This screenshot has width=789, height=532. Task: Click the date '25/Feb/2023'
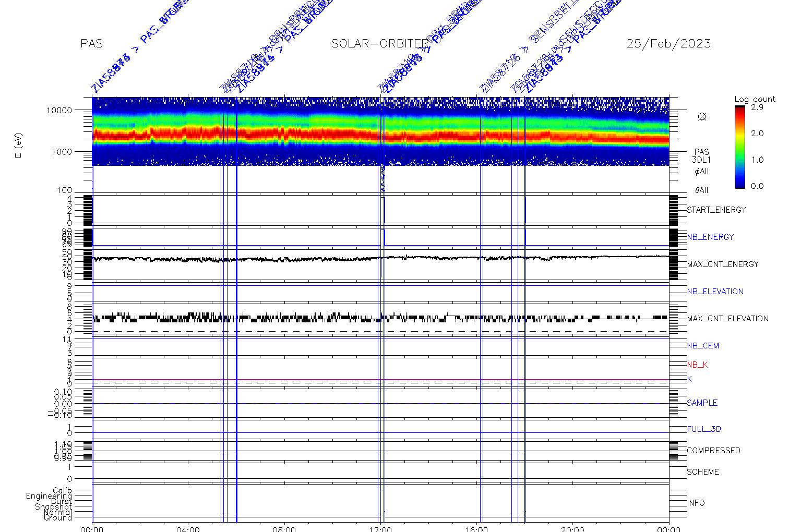668,44
